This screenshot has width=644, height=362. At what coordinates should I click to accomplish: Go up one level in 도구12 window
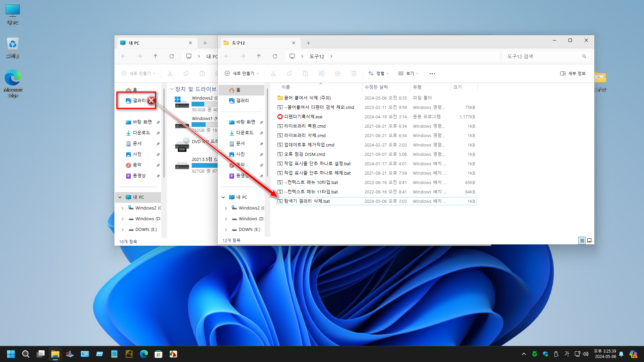click(259, 56)
